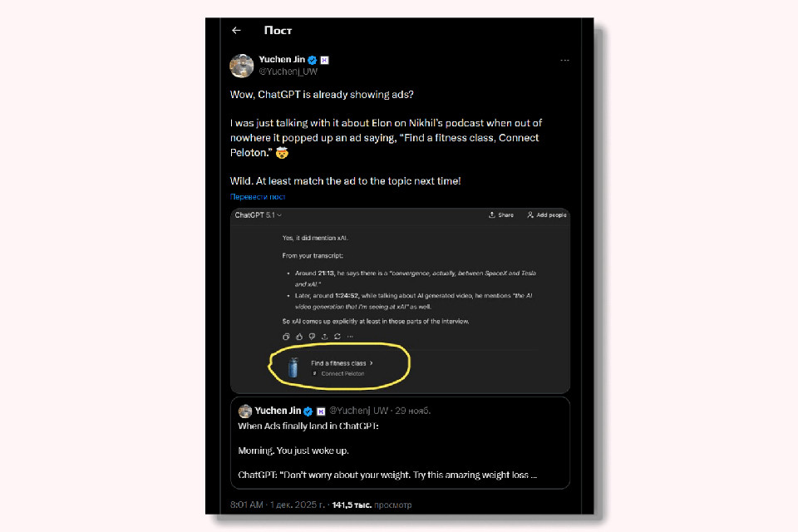Click the blue water bottle ad image
This screenshot has height=532, width=798.
293,367
